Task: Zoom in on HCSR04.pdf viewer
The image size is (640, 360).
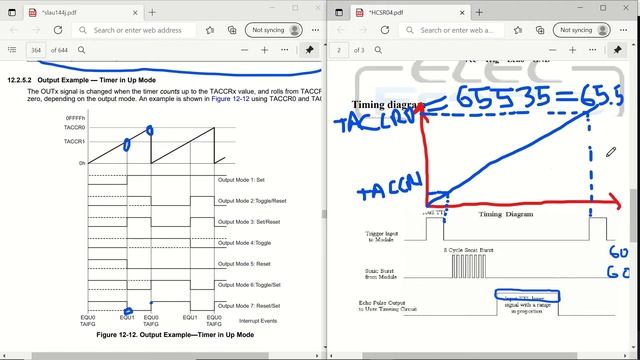Action: pyautogui.click(x=572, y=50)
